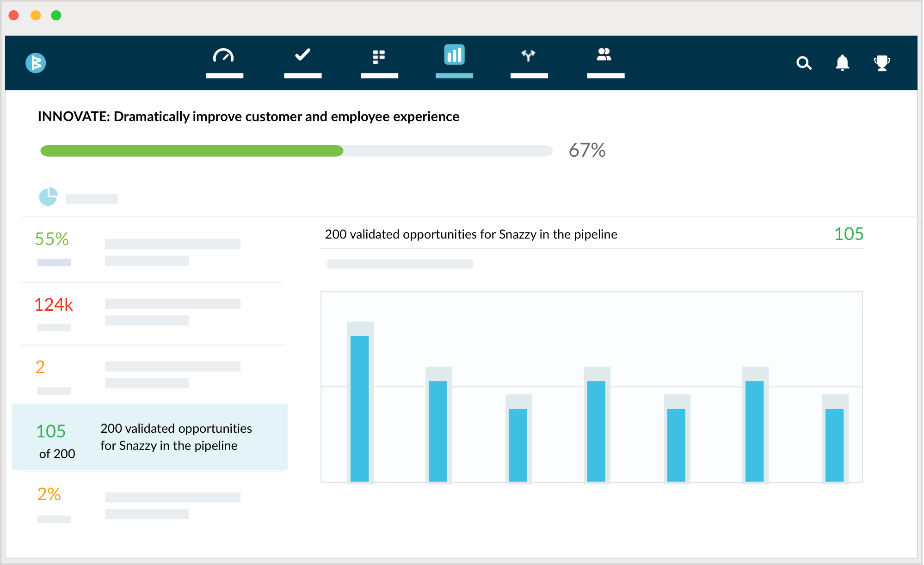The image size is (924, 565).
Task: Select the bar chart reports icon
Action: [x=454, y=55]
